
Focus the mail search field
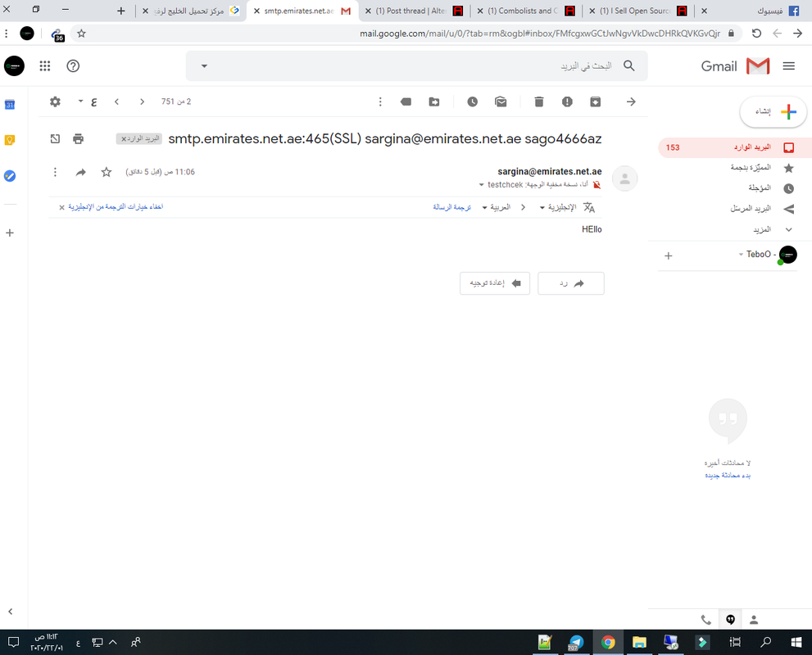coord(416,65)
